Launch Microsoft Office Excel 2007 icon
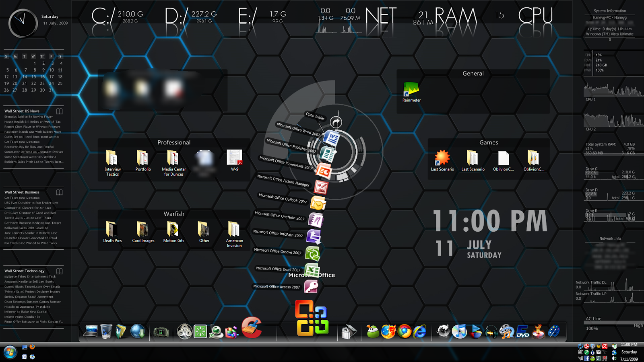 tap(312, 269)
